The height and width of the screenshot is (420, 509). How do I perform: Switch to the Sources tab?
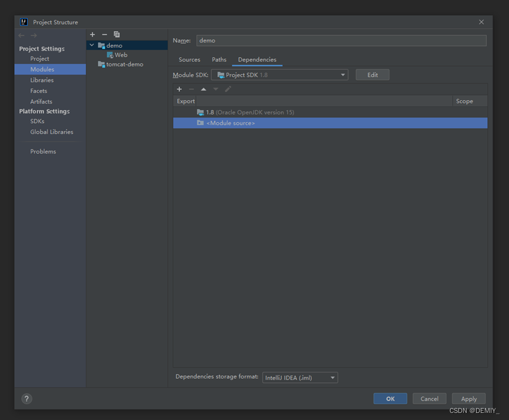[x=189, y=60]
